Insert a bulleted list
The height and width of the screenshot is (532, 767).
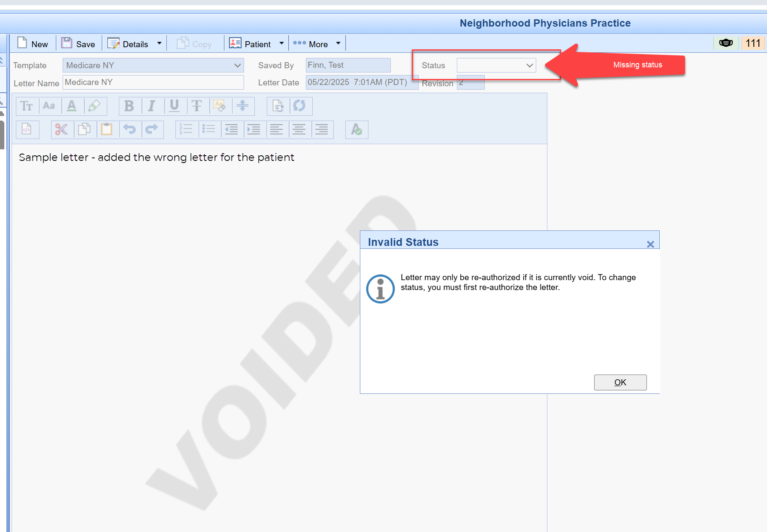pyautogui.click(x=209, y=130)
